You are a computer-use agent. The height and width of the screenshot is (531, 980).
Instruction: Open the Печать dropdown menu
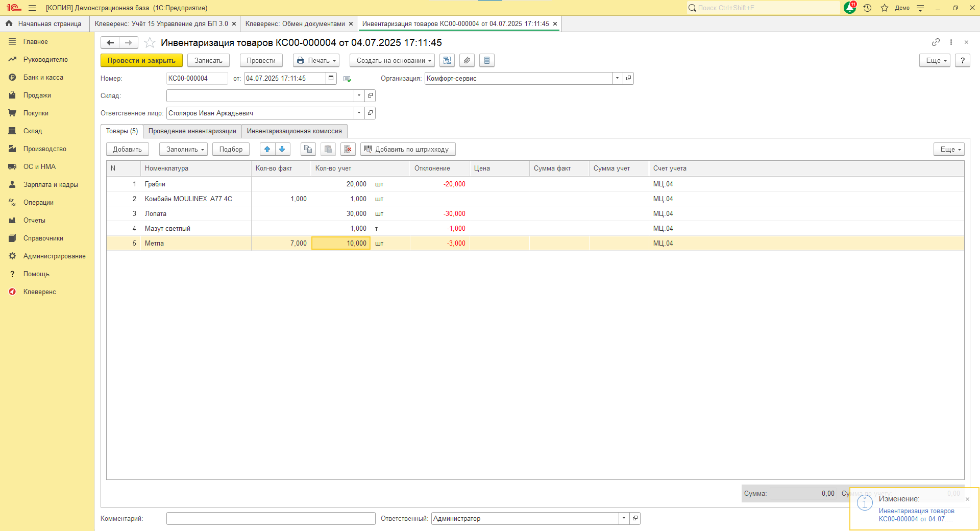(316, 60)
